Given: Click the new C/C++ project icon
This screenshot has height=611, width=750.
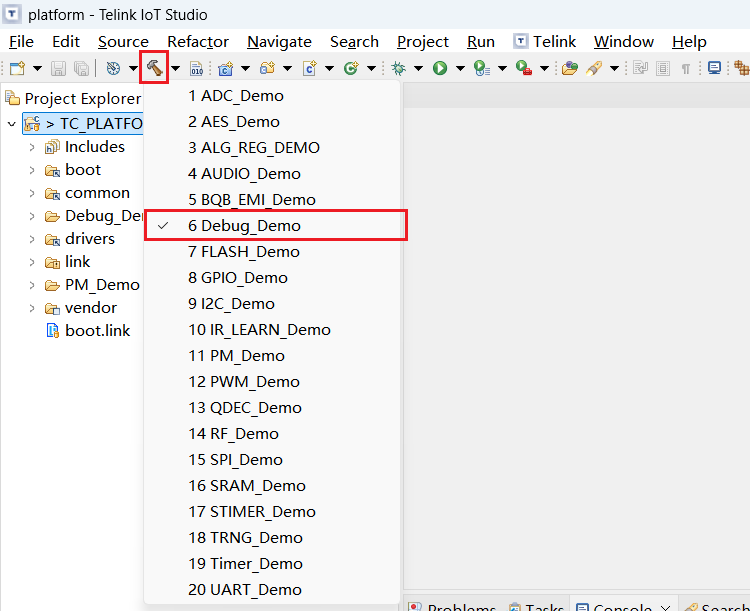Looking at the screenshot, I should (x=226, y=68).
